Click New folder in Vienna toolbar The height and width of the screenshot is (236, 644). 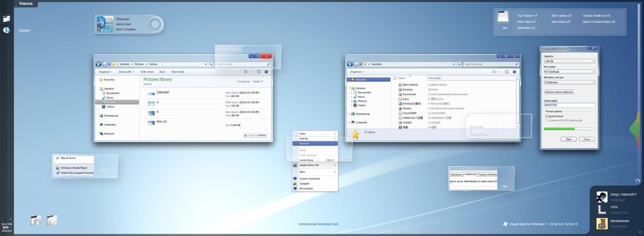[x=178, y=72]
